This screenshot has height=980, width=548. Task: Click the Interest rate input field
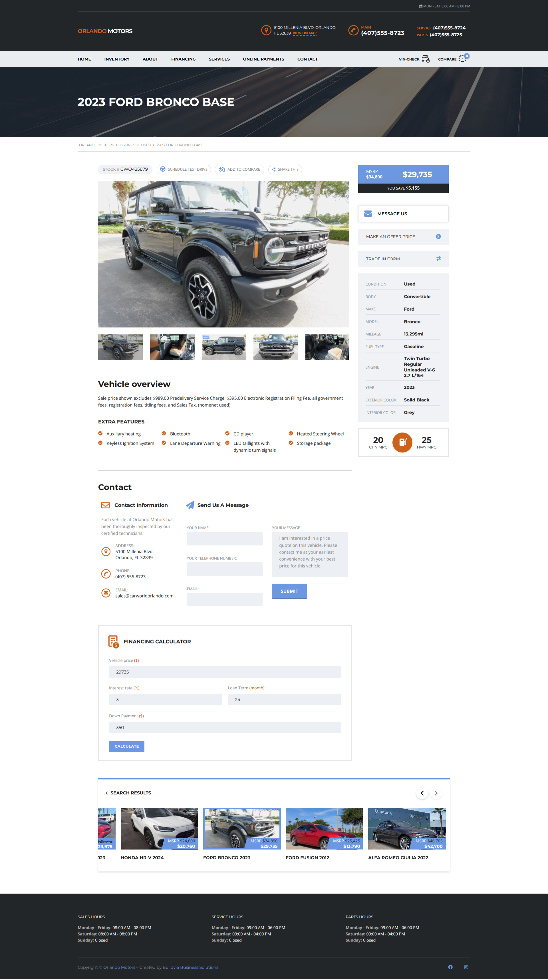tap(166, 699)
